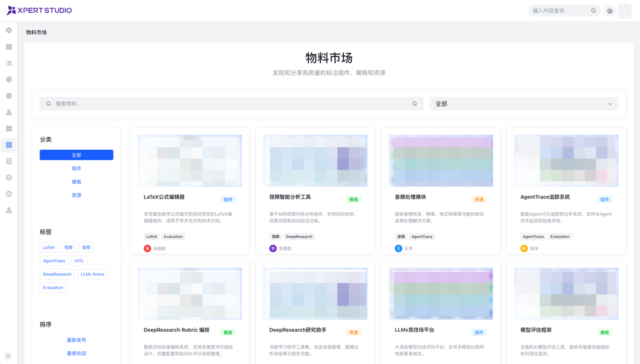Click the 物料市场 breadcrumb
The image size is (640, 364).
pos(36,32)
